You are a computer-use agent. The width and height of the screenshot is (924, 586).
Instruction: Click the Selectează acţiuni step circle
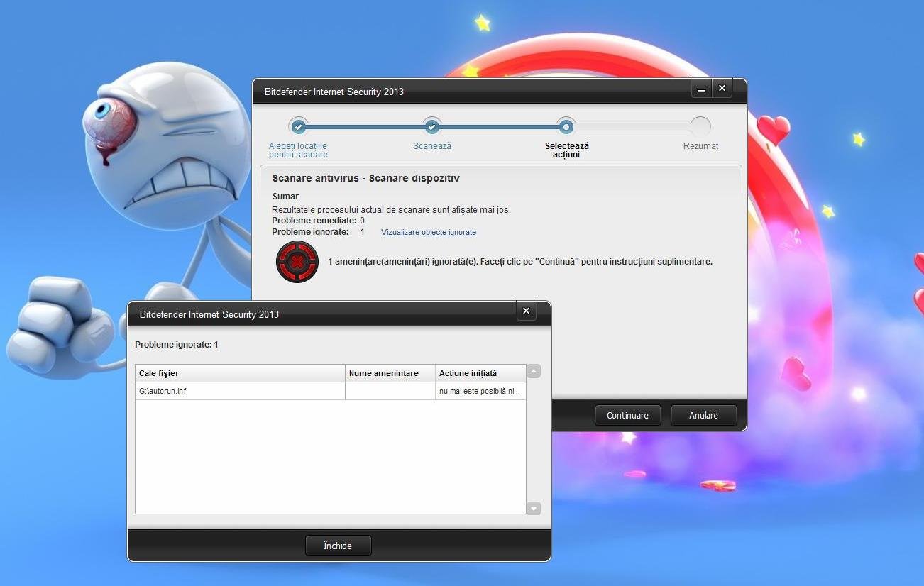point(566,127)
